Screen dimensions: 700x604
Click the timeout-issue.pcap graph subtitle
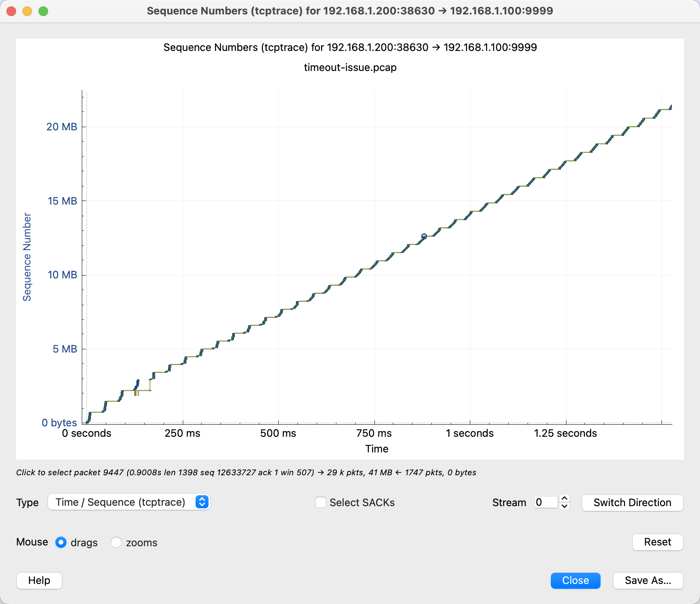(350, 67)
